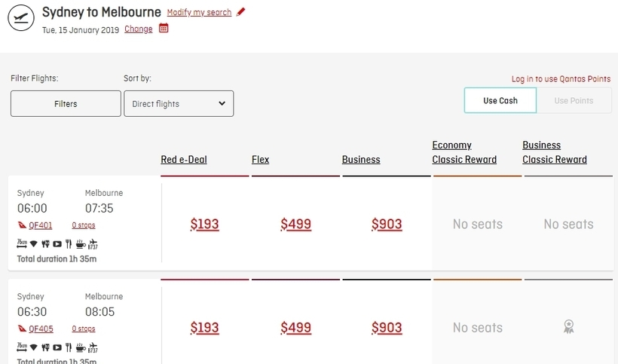618x364 pixels.
Task: Switch to Use Cash payment
Action: pos(500,100)
